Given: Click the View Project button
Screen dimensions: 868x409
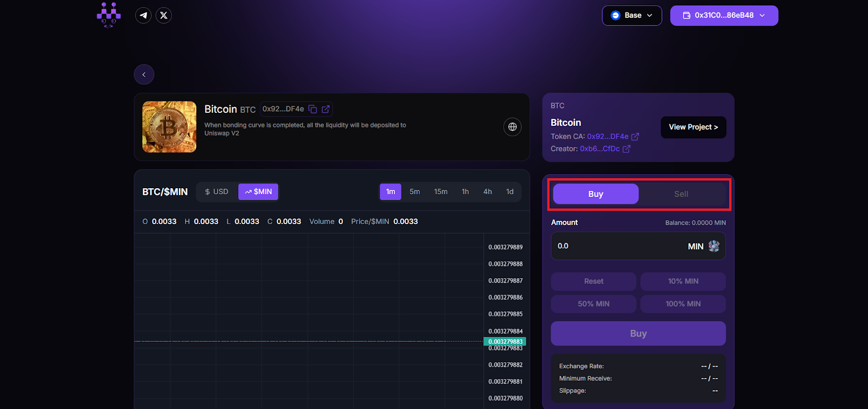Looking at the screenshot, I should point(693,127).
